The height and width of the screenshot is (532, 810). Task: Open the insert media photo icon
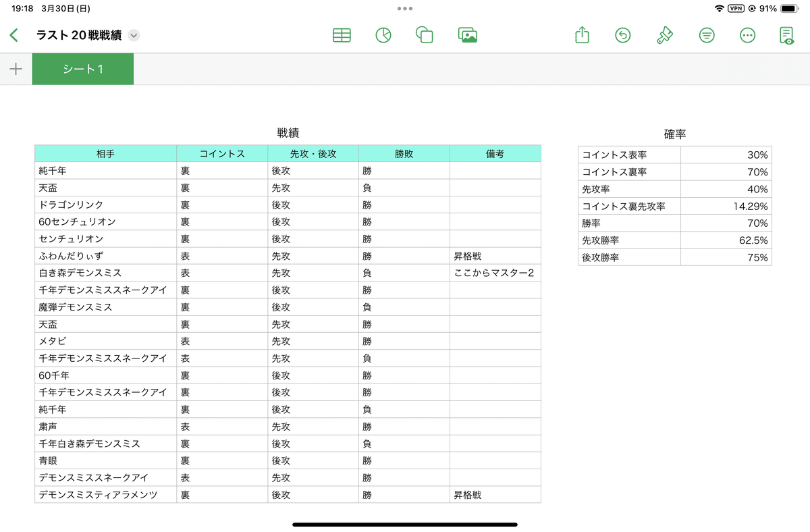click(467, 36)
